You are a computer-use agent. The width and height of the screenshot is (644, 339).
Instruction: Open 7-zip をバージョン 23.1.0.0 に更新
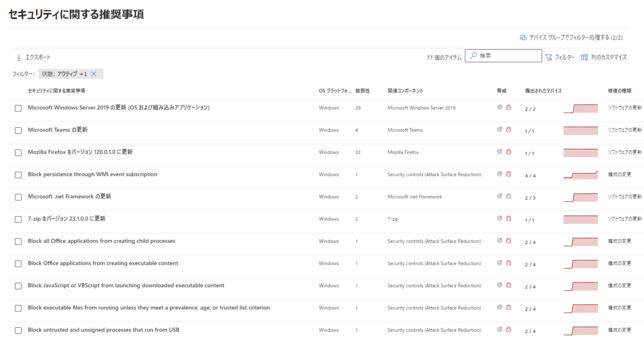[67, 219]
